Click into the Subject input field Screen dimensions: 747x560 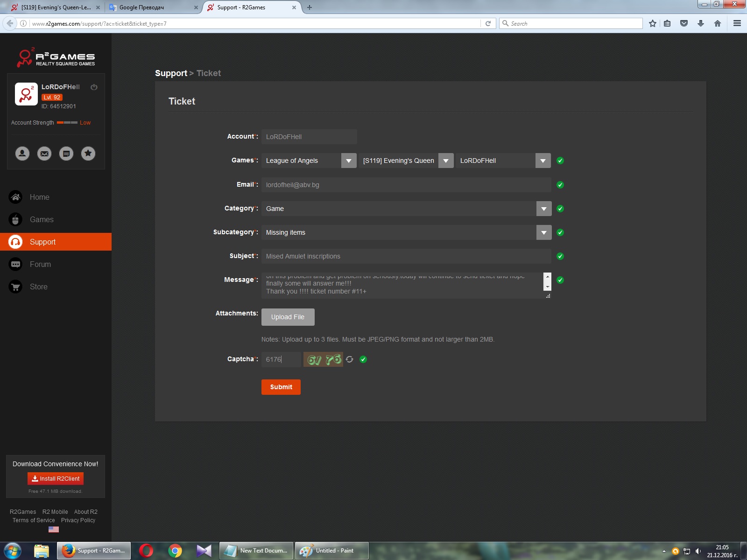pyautogui.click(x=405, y=256)
